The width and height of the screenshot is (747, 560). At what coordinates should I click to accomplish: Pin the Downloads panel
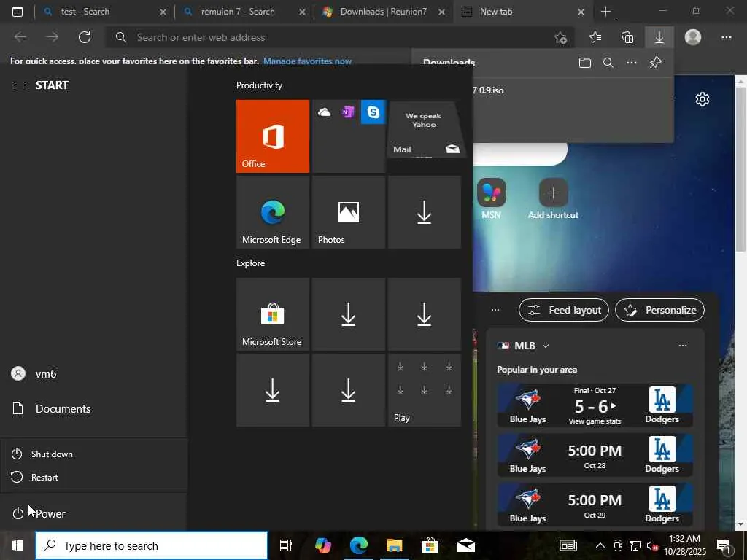pos(656,63)
